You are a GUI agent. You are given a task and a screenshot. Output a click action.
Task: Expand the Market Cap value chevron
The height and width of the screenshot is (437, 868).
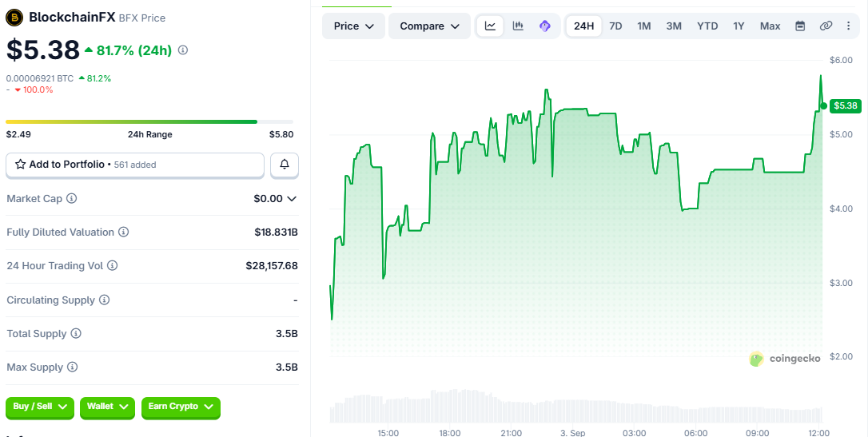[x=291, y=199]
